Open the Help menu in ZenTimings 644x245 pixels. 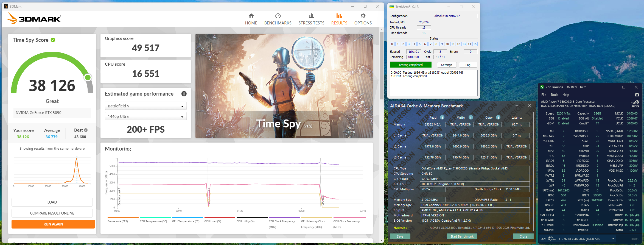(x=566, y=95)
